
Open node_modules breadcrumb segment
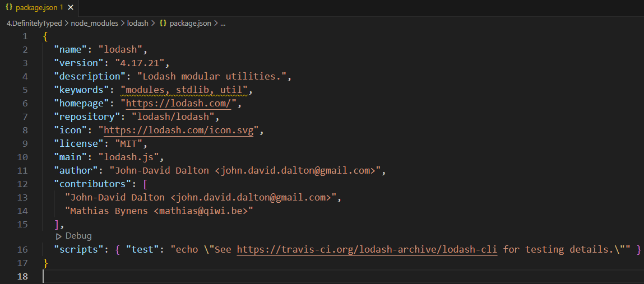[x=94, y=24]
